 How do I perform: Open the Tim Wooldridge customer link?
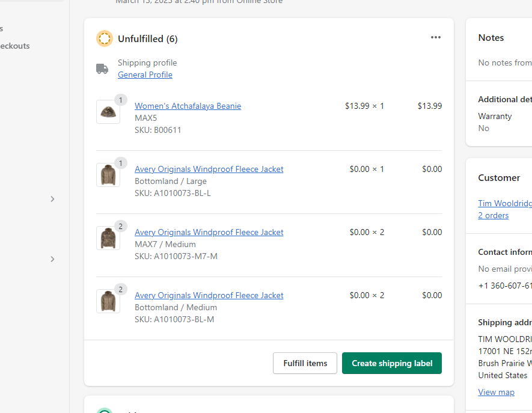pos(505,203)
